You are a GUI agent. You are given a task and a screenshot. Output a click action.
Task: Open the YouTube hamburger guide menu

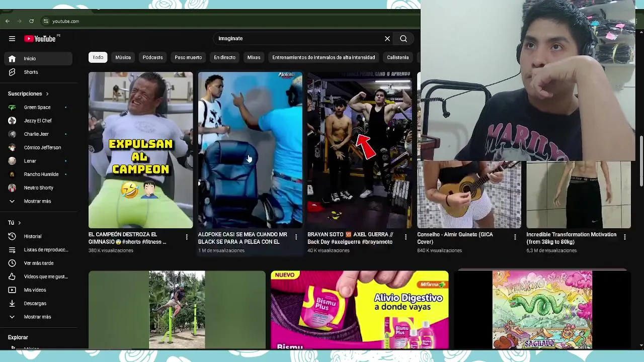(12, 39)
